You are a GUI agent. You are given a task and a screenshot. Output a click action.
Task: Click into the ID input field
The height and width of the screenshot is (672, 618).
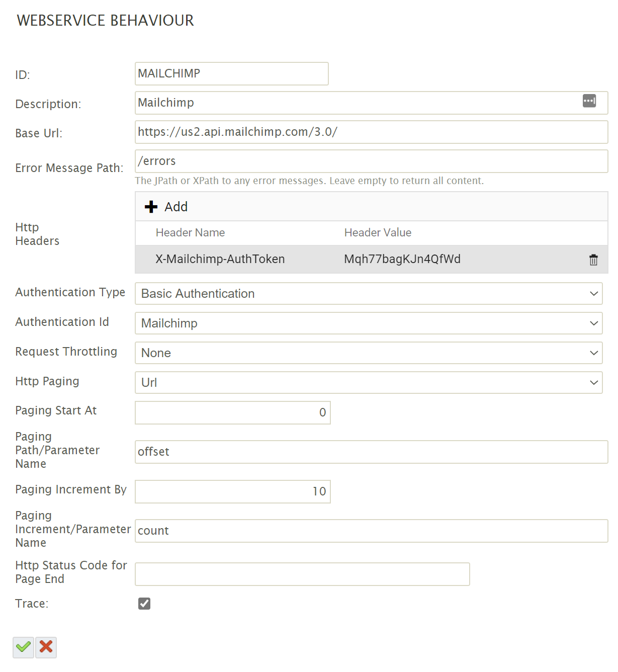point(231,74)
